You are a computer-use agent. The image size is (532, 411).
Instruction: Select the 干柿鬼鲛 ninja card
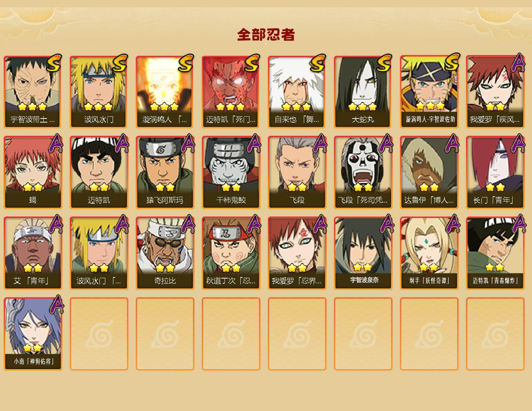(231, 172)
